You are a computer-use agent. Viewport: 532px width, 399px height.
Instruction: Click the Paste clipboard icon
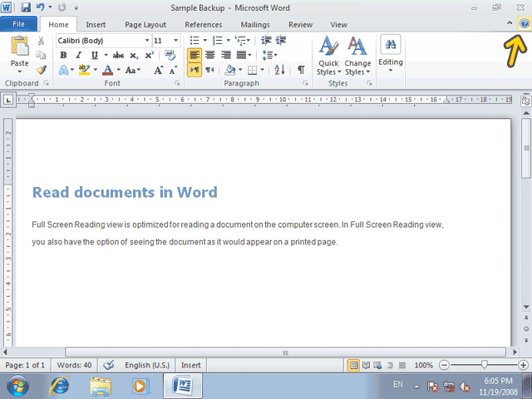[x=20, y=46]
